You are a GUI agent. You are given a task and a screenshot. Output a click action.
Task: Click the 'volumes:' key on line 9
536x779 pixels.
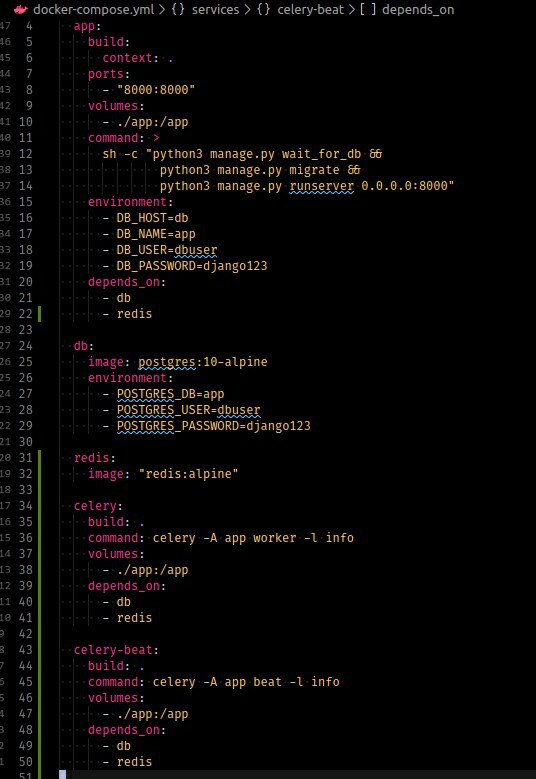pos(116,106)
